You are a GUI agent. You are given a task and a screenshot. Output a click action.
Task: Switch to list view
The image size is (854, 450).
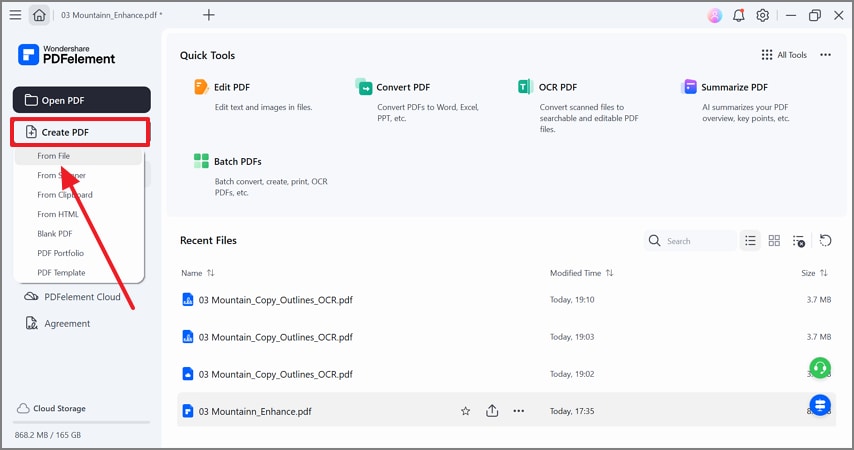click(x=750, y=241)
